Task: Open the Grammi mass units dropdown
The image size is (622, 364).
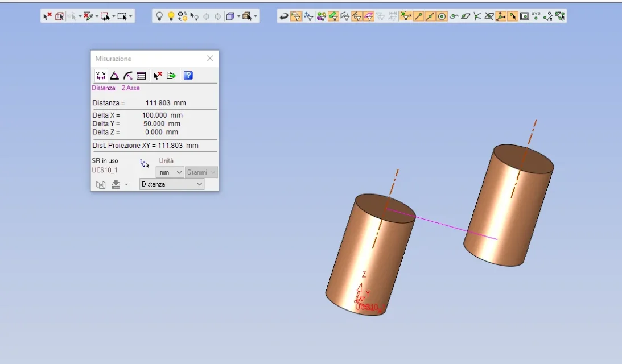Action: [201, 172]
